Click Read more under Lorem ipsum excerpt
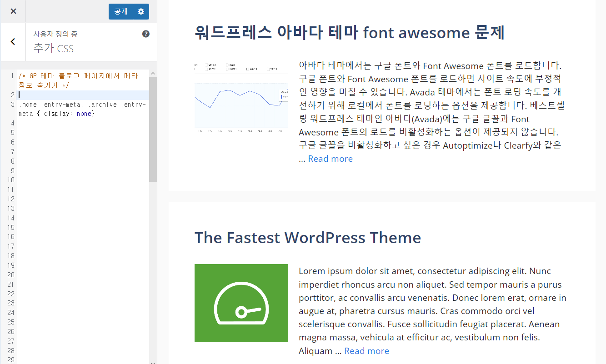This screenshot has height=364, width=606. pos(366,351)
